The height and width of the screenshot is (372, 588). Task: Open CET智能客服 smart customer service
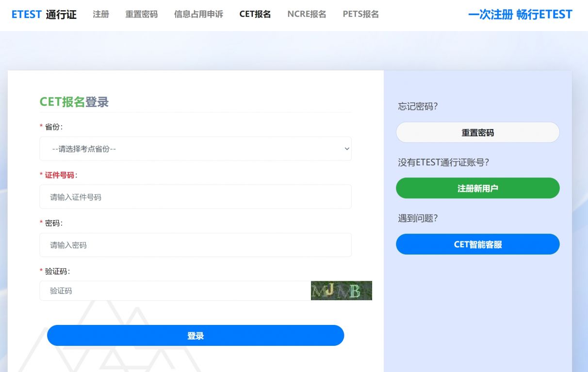[477, 244]
